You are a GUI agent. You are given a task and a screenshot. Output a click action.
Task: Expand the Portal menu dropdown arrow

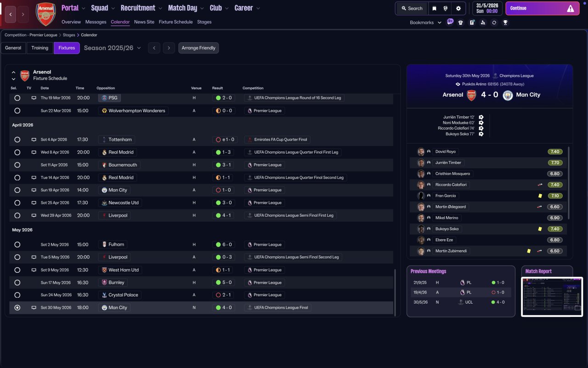(x=84, y=8)
